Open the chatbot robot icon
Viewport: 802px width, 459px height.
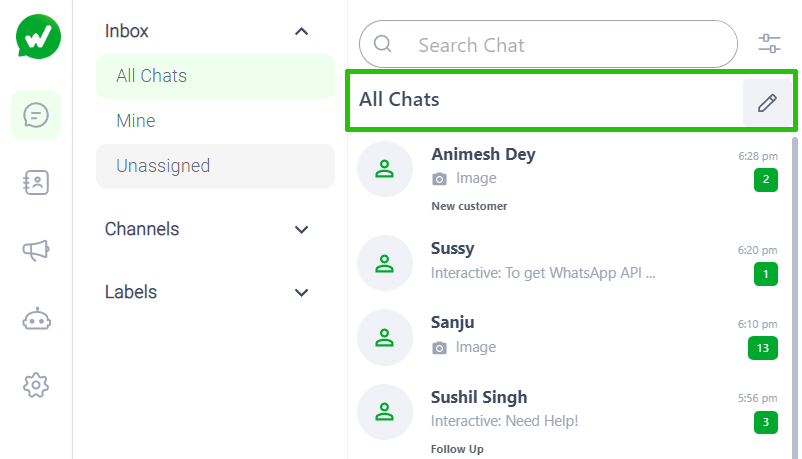36,319
